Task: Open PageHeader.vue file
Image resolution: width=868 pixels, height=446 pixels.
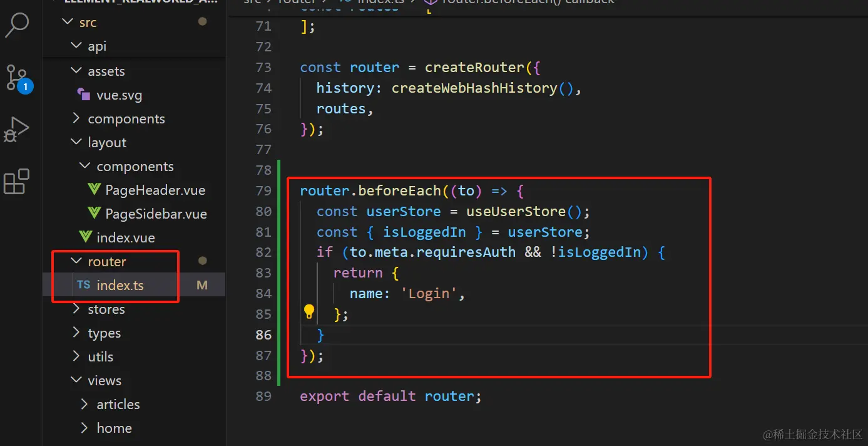Action: tap(155, 190)
